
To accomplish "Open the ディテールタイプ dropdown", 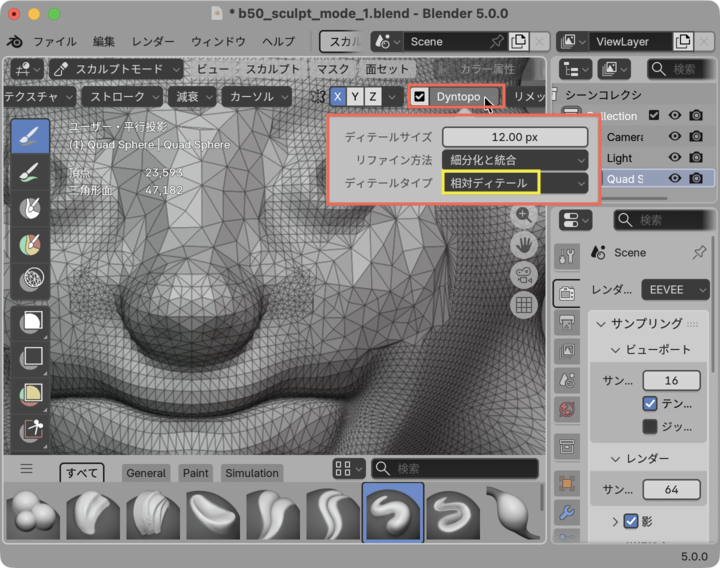I will coord(515,183).
